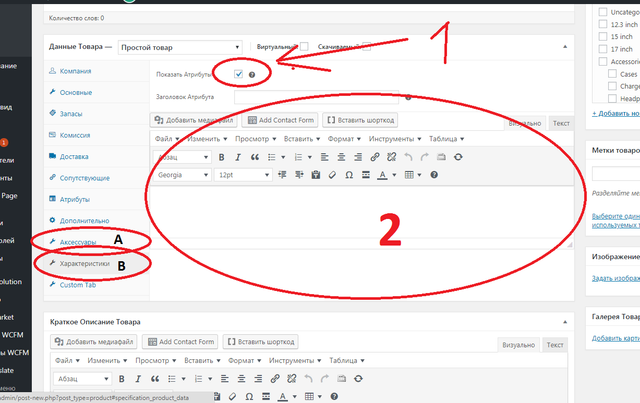Screen dimensions: 640x403
Task: Open the table dropdown in the attribute editor toolbar
Action: tap(413, 175)
